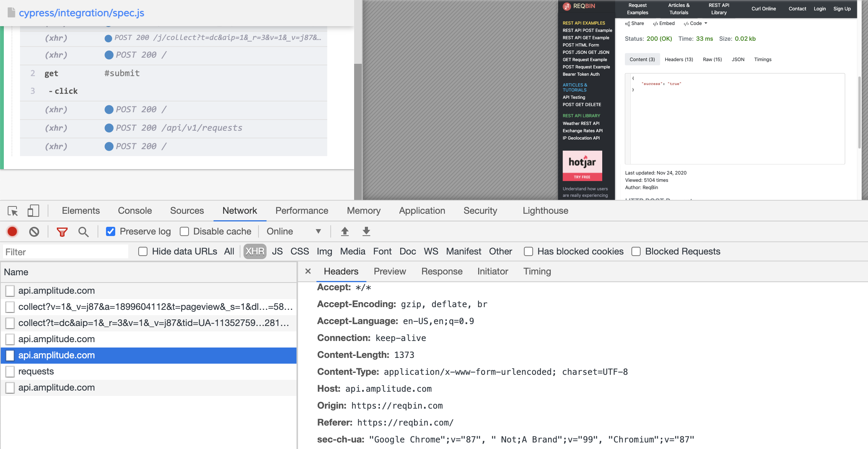
Task: Click Sign Up on ReqBin
Action: [842, 8]
